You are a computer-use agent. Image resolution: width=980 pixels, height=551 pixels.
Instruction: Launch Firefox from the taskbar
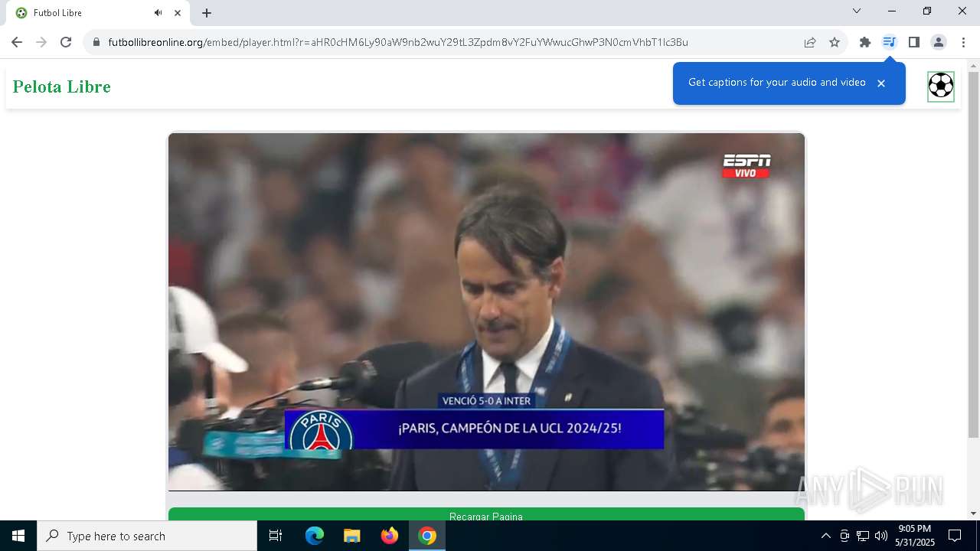390,536
